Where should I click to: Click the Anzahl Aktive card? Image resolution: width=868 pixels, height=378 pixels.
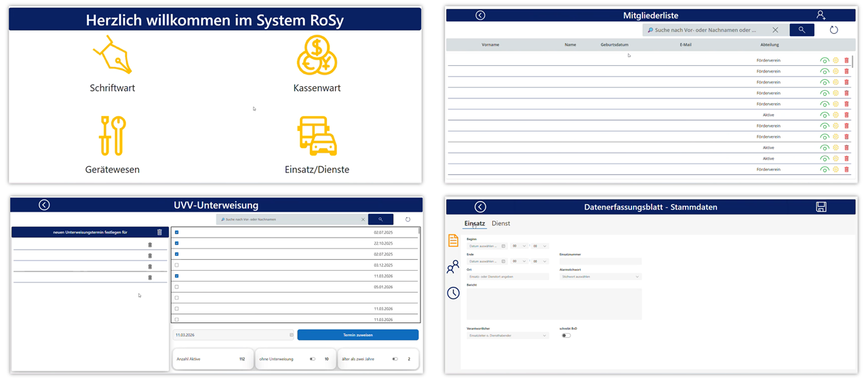pos(213,359)
